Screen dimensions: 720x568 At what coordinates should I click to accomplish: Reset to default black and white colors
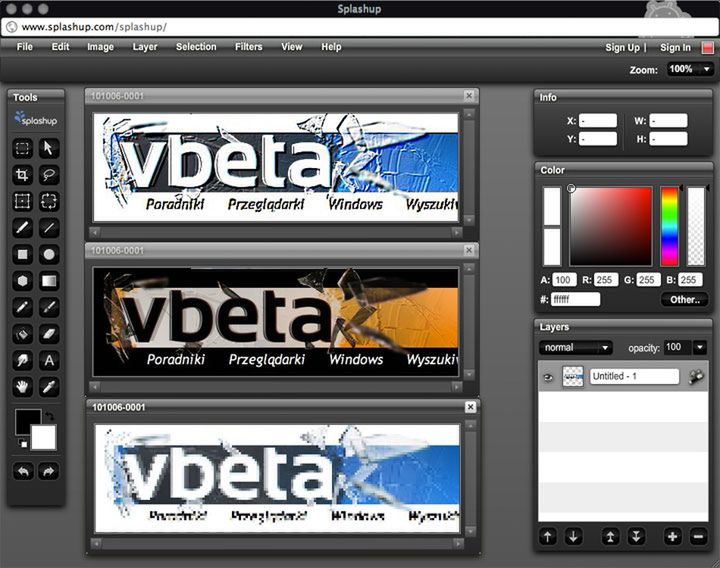point(22,444)
